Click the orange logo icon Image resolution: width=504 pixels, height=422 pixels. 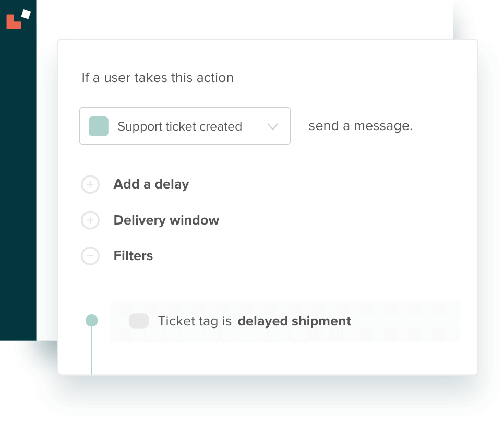pos(13,22)
